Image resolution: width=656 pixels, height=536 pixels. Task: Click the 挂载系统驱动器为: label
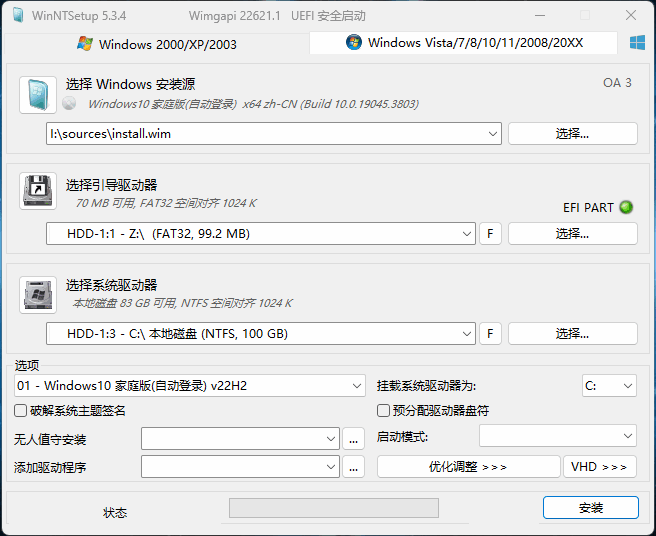coord(426,385)
